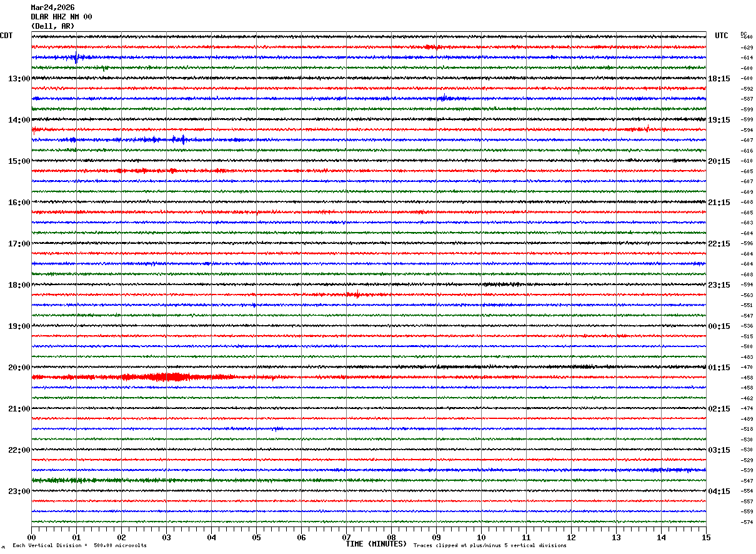The height and width of the screenshot is (554, 756).
Task: Click the DLAR HHZ NM 00 station label
Action: tap(61, 17)
